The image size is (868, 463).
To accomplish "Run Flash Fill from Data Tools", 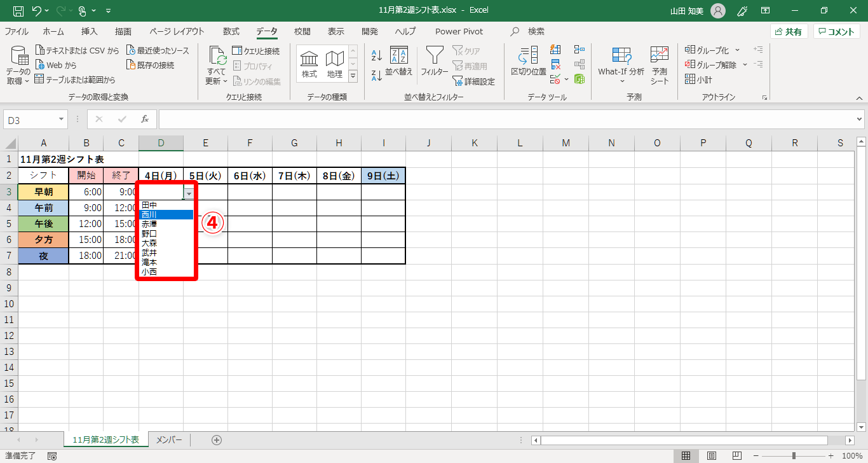I will [x=556, y=50].
